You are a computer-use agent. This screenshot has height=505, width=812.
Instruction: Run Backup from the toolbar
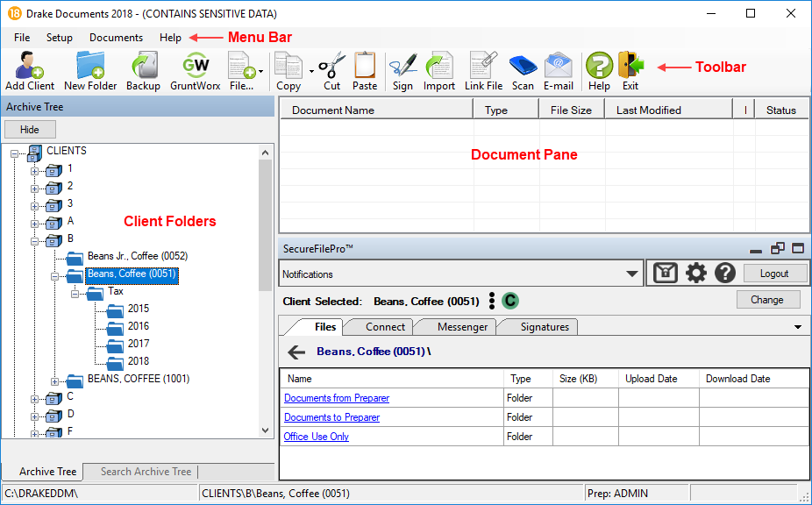143,72
